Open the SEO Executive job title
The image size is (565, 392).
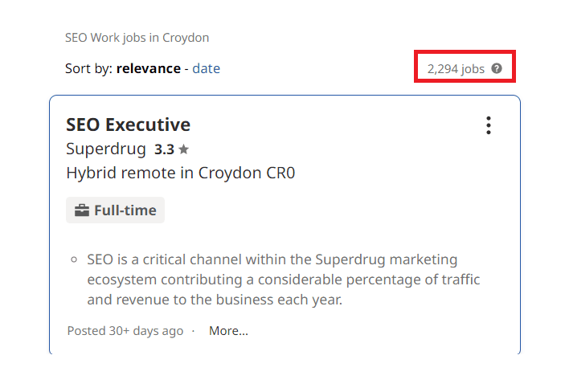point(129,125)
